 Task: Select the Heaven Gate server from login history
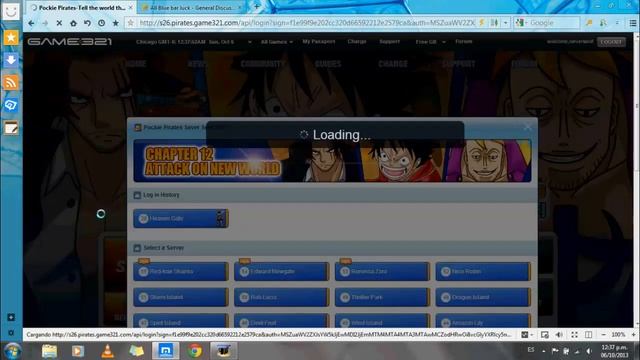tap(181, 218)
